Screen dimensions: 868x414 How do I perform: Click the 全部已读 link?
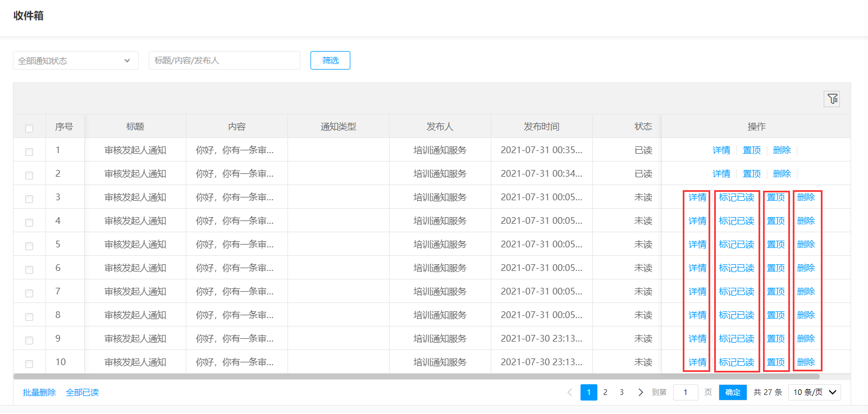point(82,392)
